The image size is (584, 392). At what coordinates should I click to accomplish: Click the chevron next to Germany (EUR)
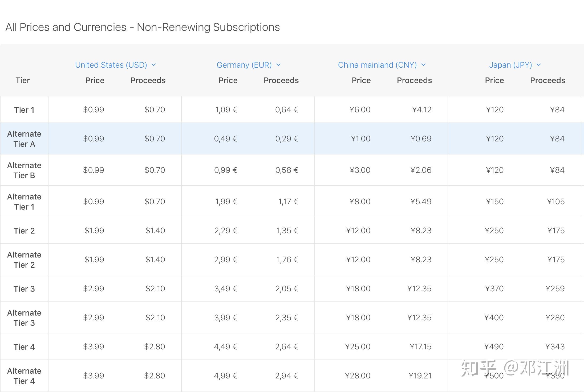278,65
